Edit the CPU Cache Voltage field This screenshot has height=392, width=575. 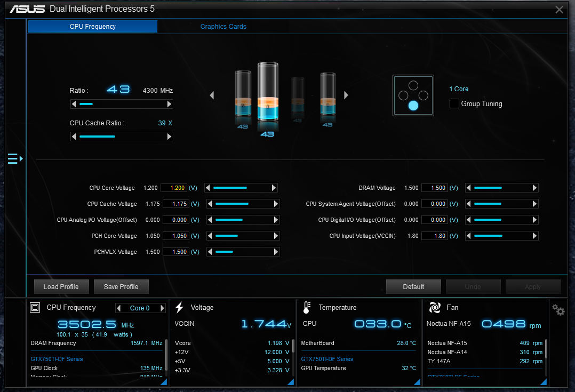176,204
